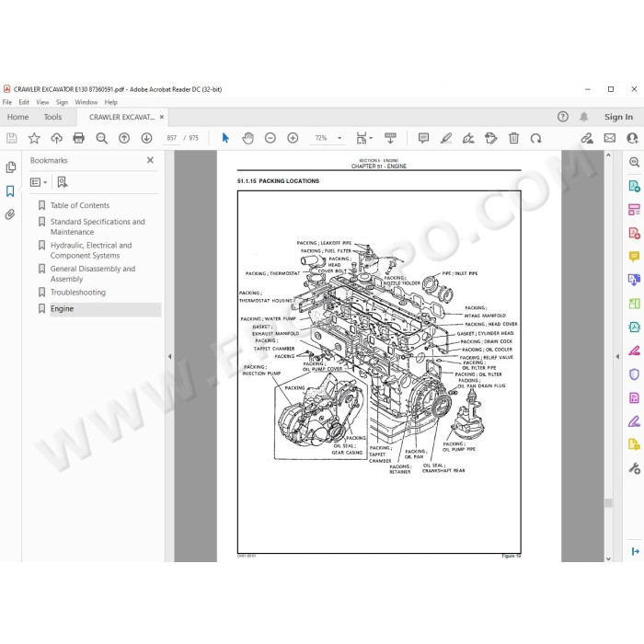Click the add new bookmark icon
The height and width of the screenshot is (644, 644).
pos(63,182)
